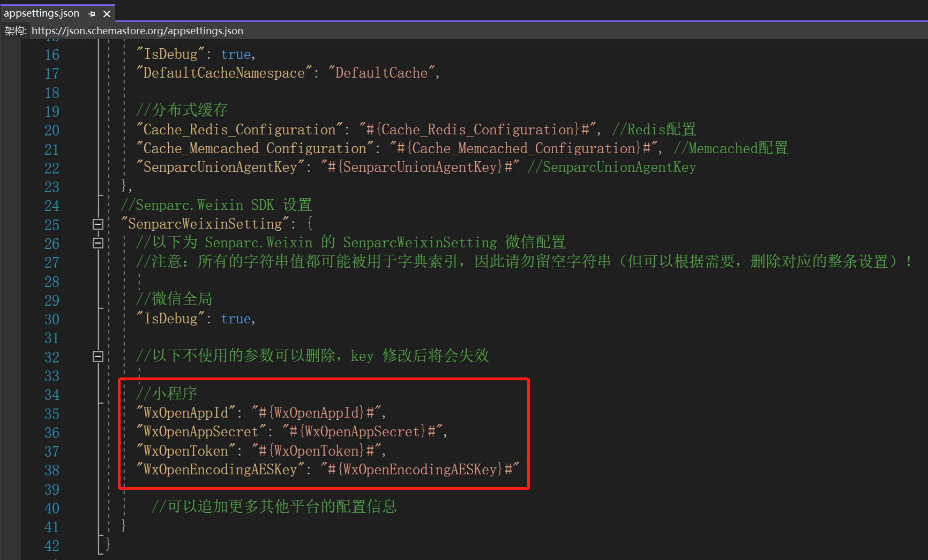Pin the appsettings.json tab
The width and height of the screenshot is (928, 560).
(92, 14)
